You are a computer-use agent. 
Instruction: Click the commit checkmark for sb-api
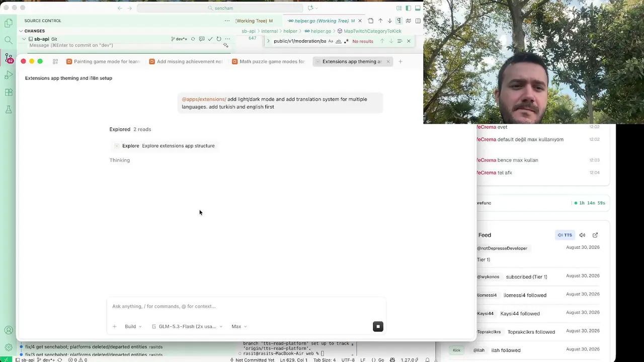(x=210, y=39)
